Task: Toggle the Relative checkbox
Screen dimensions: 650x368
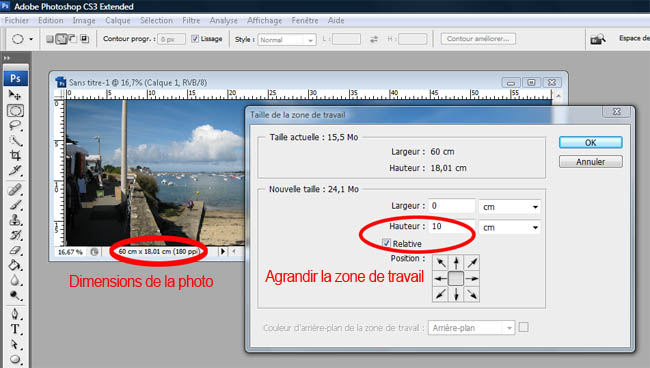Action: point(386,243)
